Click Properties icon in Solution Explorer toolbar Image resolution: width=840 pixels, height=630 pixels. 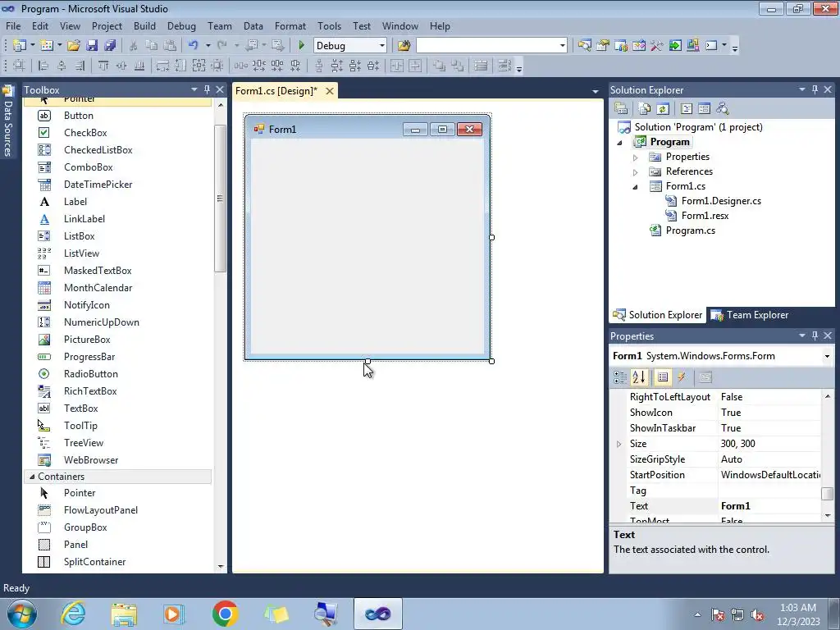click(621, 109)
